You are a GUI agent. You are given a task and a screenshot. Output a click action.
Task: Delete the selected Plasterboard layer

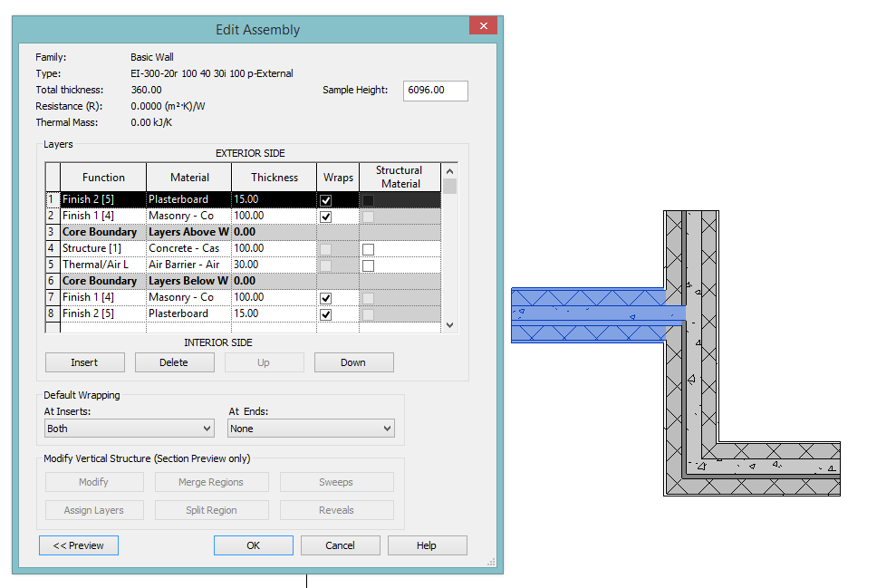coord(174,361)
